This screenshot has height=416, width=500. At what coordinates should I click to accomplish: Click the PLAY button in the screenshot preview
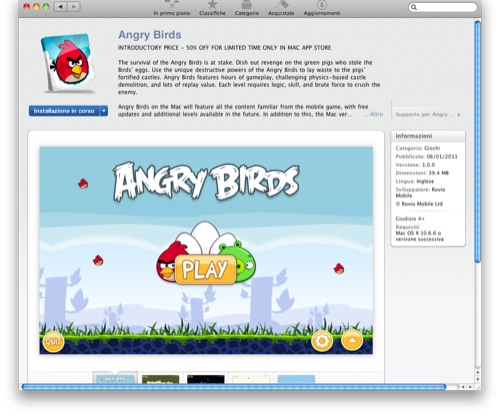click(x=206, y=269)
